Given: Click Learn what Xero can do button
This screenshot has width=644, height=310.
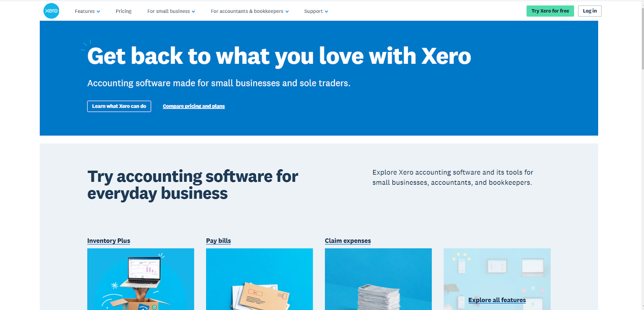Looking at the screenshot, I should pos(119,106).
